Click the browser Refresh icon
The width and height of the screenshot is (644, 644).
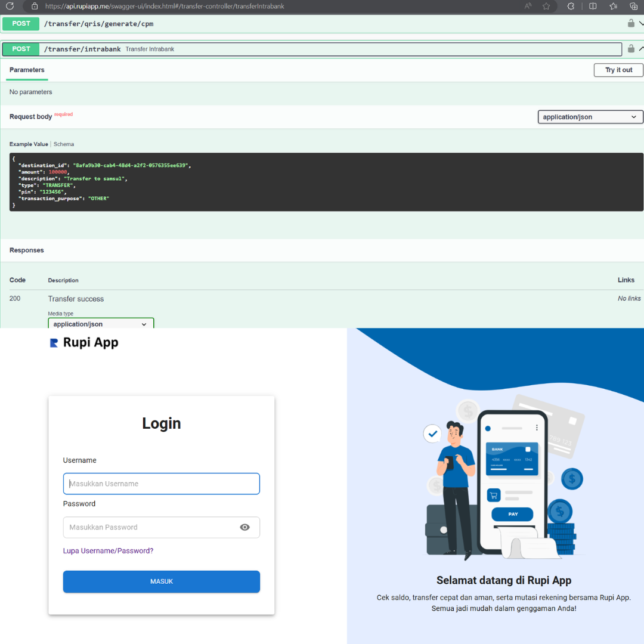(x=8, y=7)
